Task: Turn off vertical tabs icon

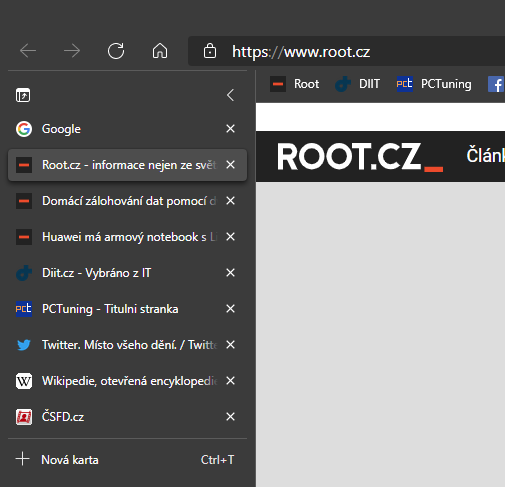Action: click(23, 95)
